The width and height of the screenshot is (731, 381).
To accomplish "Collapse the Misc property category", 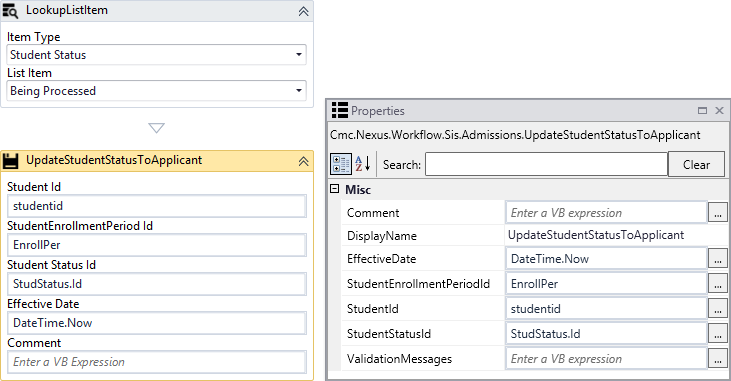I will 334,189.
